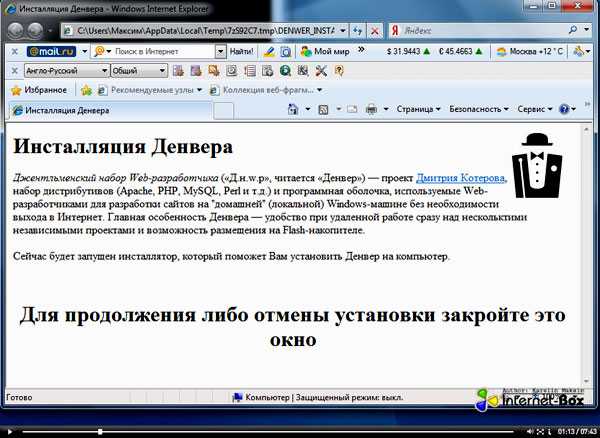Click the video Play button
Viewport: 600px width, 438px height.
pyautogui.click(x=10, y=432)
